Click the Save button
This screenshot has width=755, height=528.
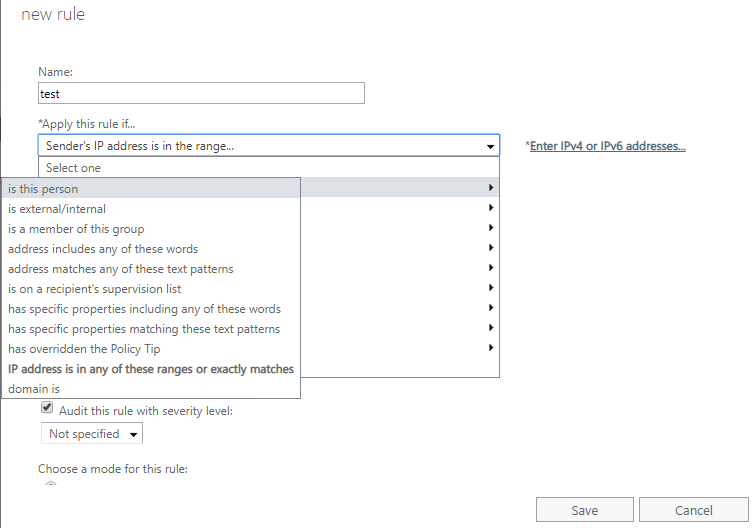pyautogui.click(x=584, y=510)
